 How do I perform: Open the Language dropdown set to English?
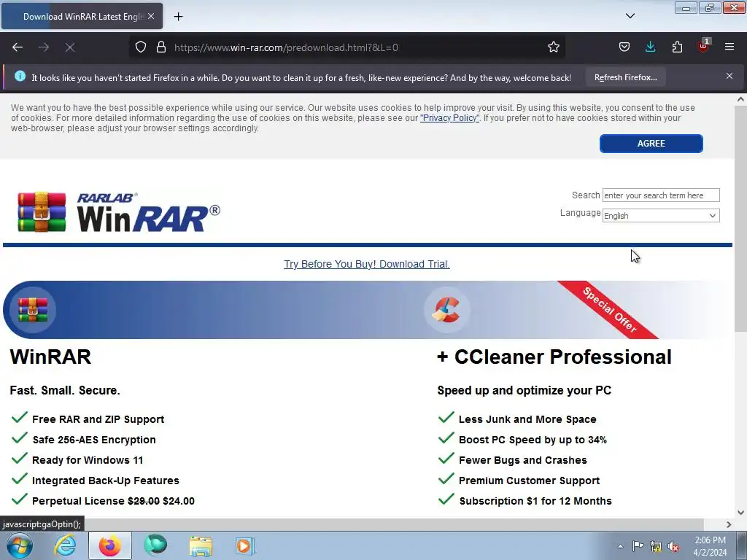point(661,216)
